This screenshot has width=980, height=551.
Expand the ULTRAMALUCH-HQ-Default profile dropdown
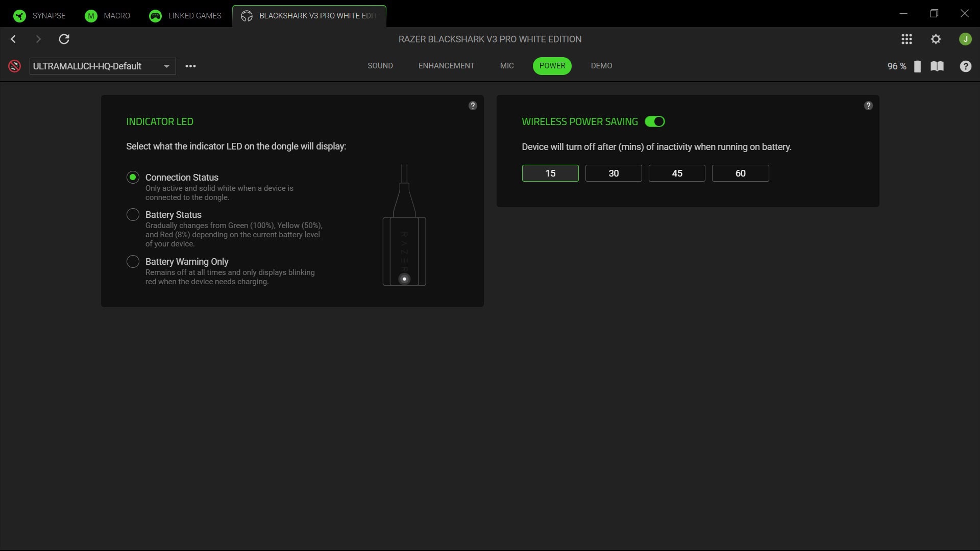tap(103, 66)
